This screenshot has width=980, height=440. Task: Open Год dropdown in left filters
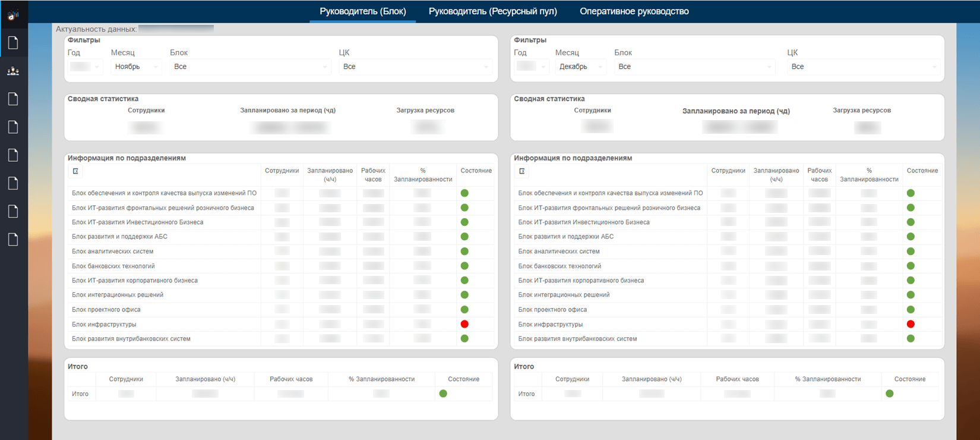[x=85, y=67]
